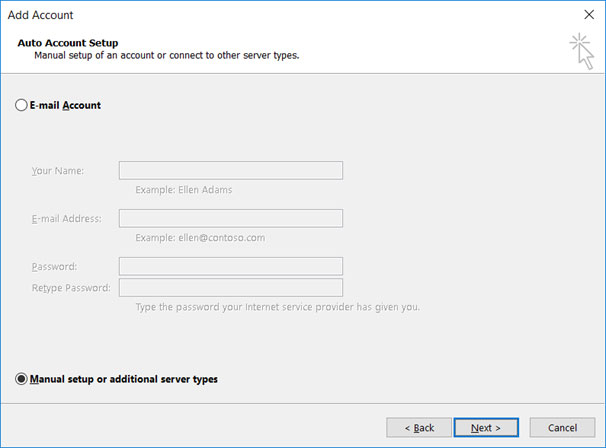The height and width of the screenshot is (448, 606).
Task: Click the 'Password:' label text
Action: pyautogui.click(x=54, y=267)
